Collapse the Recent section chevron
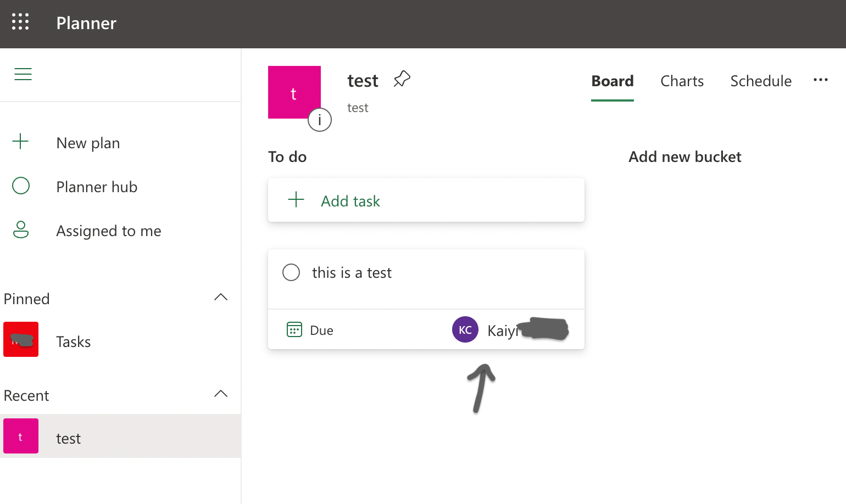The image size is (846, 504). (221, 394)
